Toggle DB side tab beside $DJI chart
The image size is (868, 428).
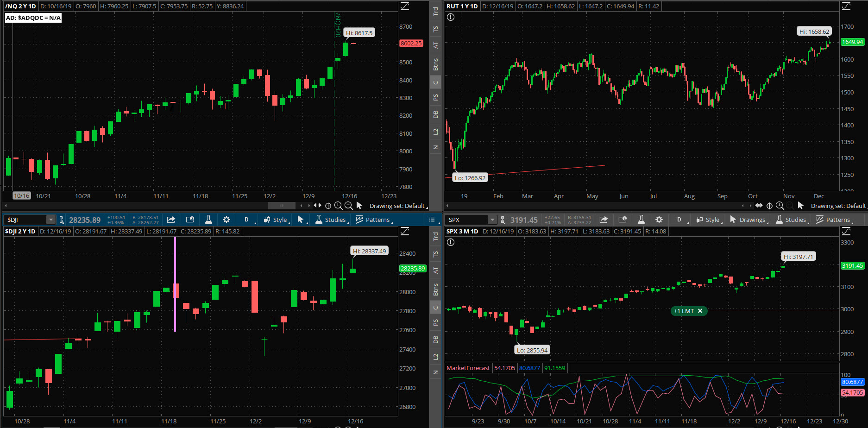pos(435,340)
